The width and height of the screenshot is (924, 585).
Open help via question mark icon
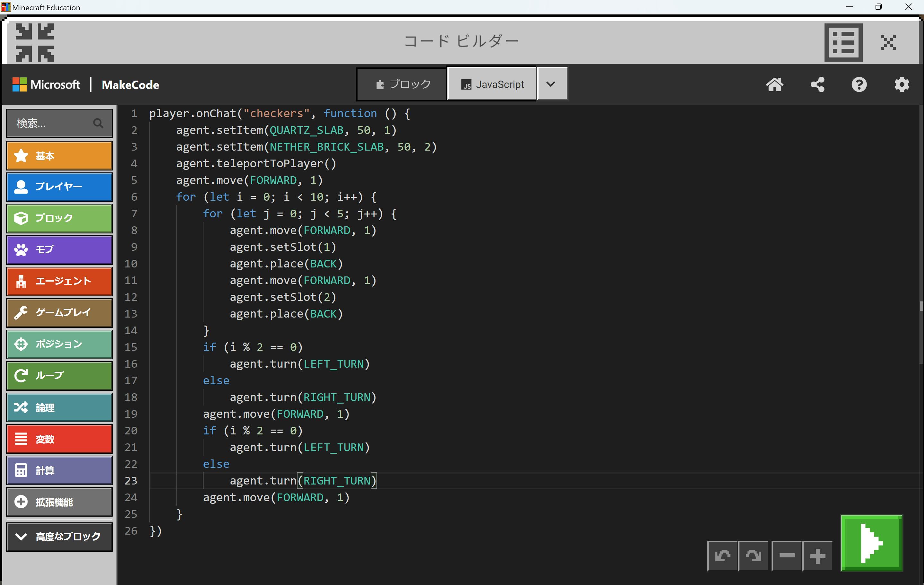click(x=859, y=84)
